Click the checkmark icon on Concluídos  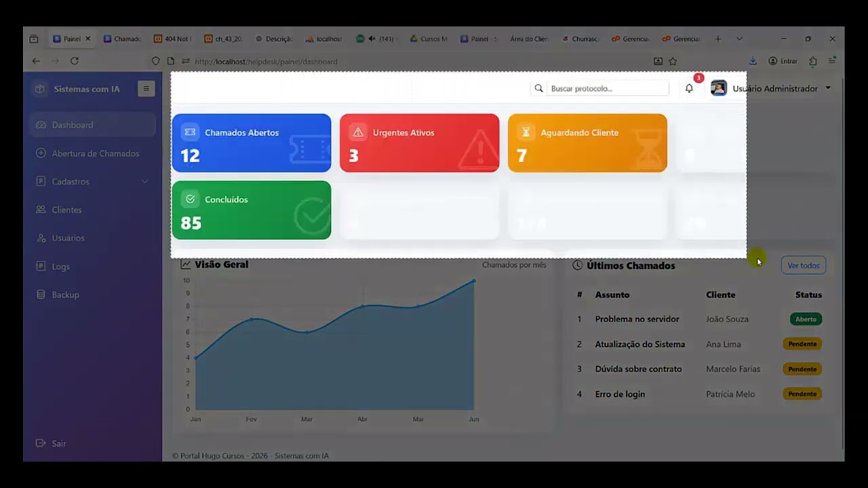(x=190, y=199)
